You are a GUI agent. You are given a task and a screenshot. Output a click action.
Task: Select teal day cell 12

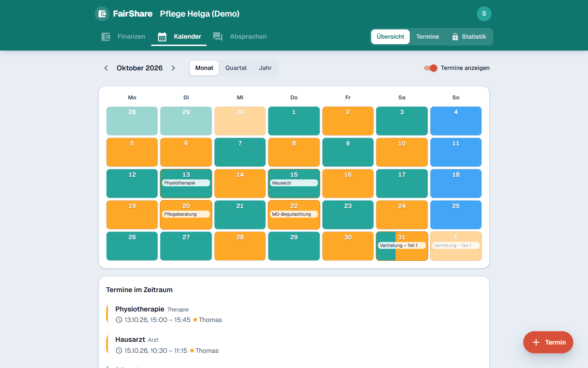pyautogui.click(x=132, y=184)
